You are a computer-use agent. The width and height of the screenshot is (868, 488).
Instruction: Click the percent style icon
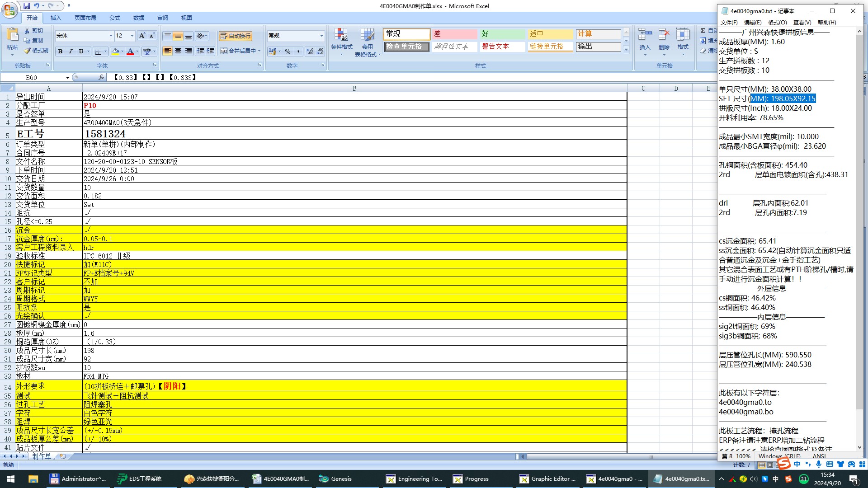click(288, 52)
